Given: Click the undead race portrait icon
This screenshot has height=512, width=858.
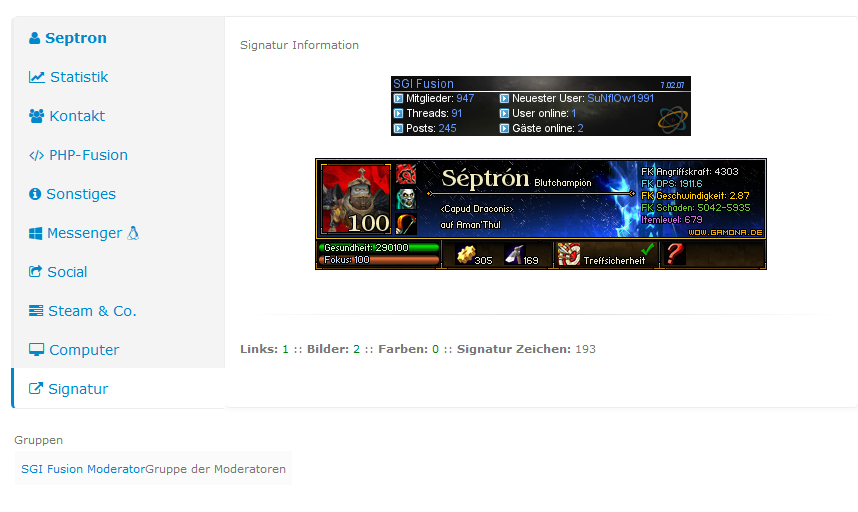Looking at the screenshot, I should pos(406,199).
